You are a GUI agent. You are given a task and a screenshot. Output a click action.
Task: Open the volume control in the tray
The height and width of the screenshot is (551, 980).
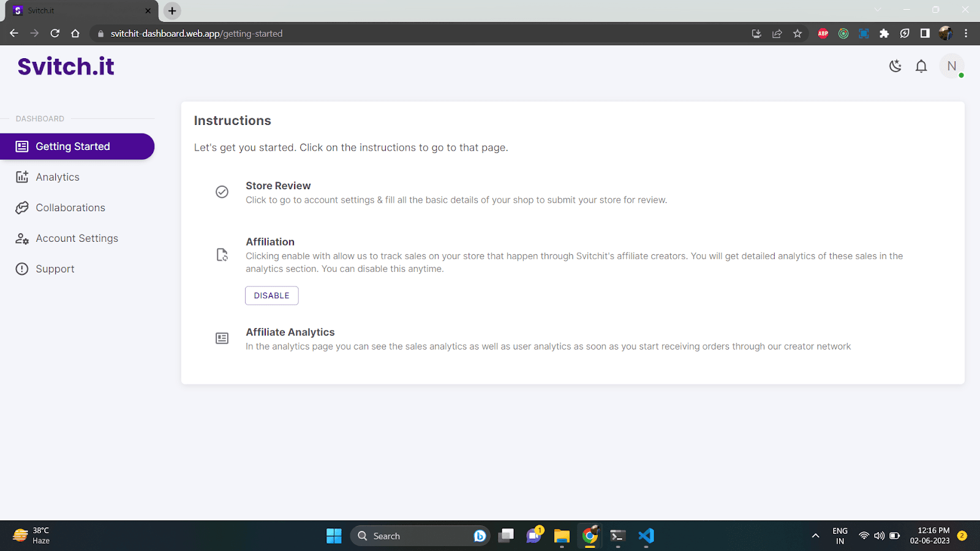pyautogui.click(x=880, y=536)
